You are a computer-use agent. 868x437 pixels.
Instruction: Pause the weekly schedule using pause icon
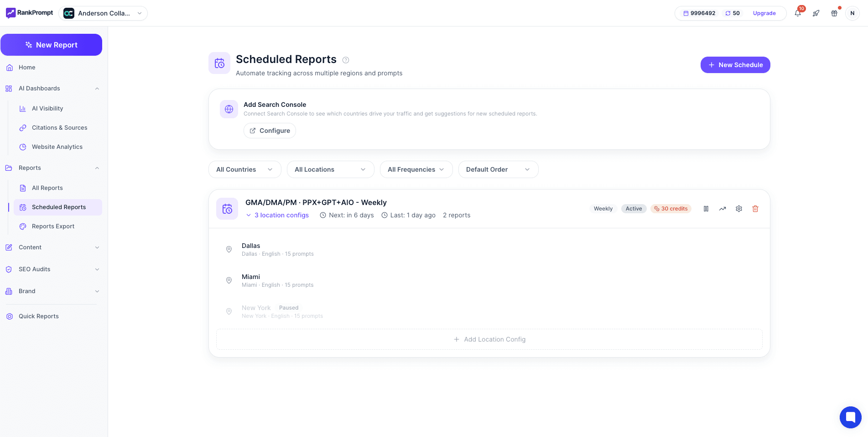tap(706, 209)
